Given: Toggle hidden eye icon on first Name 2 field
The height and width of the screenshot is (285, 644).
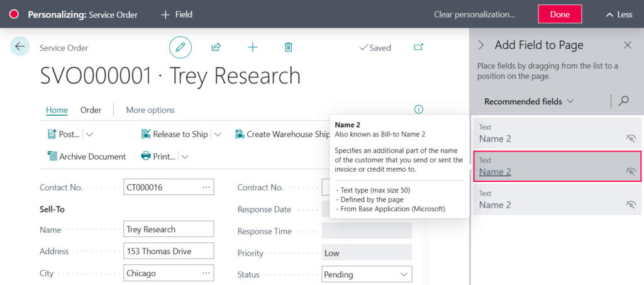Looking at the screenshot, I should click(x=631, y=138).
